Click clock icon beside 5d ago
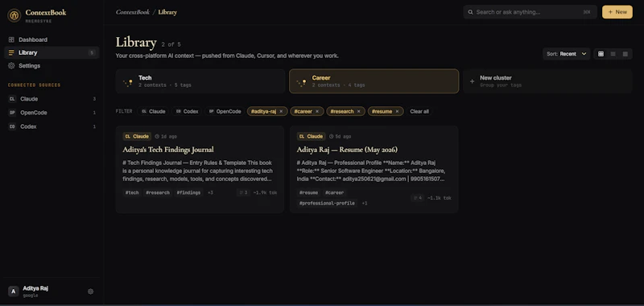Screen dimensions: 644x306 pos(331,136)
